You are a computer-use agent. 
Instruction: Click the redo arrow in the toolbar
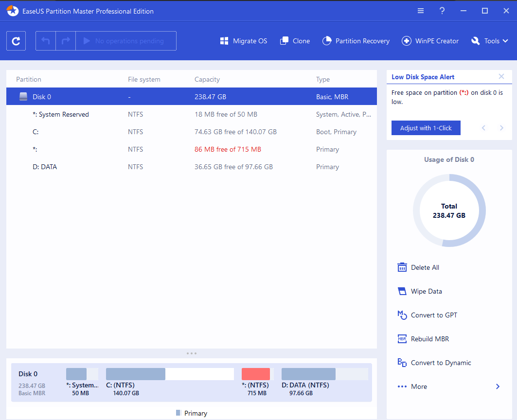click(x=66, y=41)
